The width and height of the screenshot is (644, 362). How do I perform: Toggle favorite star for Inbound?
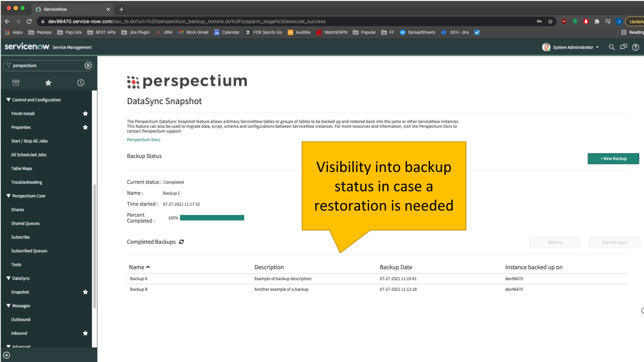coord(85,333)
